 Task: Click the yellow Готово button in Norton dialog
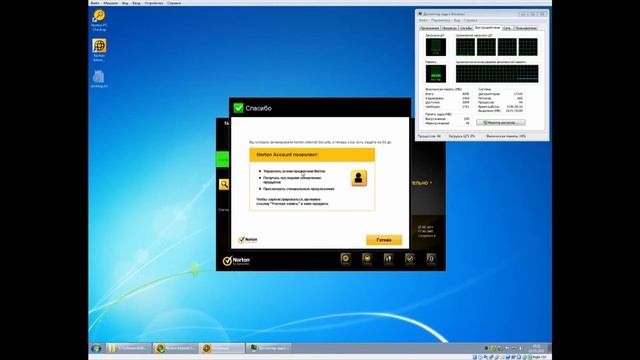coord(384,240)
